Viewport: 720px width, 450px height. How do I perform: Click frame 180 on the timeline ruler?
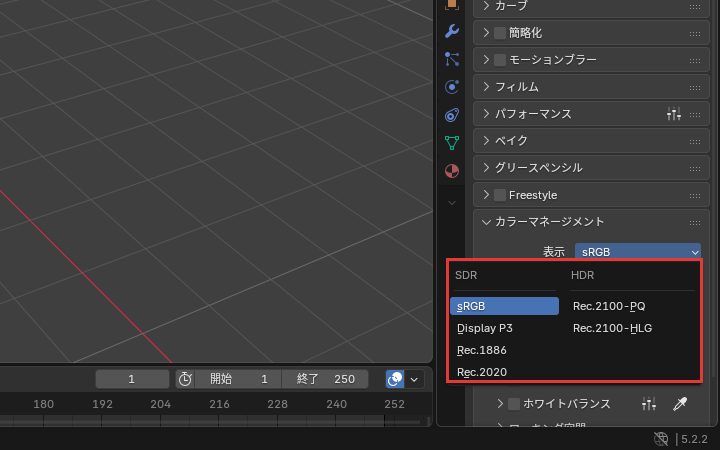pyautogui.click(x=44, y=404)
